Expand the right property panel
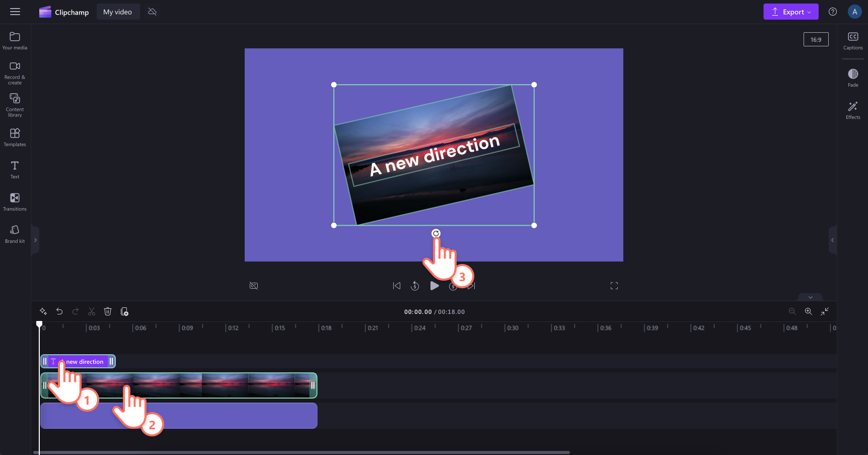This screenshot has height=455, width=868. point(832,240)
